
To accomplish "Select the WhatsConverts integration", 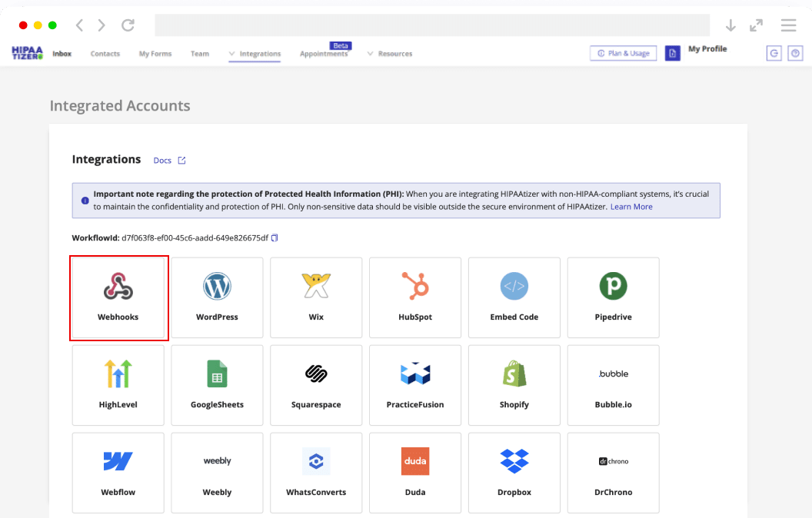I will coord(316,473).
